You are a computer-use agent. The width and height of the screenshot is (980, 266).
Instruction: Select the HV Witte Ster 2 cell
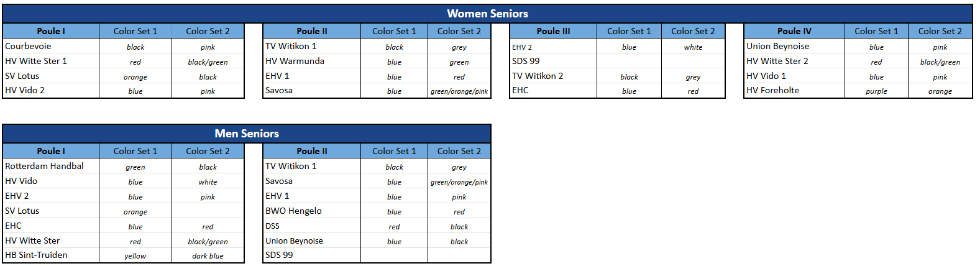[794, 62]
